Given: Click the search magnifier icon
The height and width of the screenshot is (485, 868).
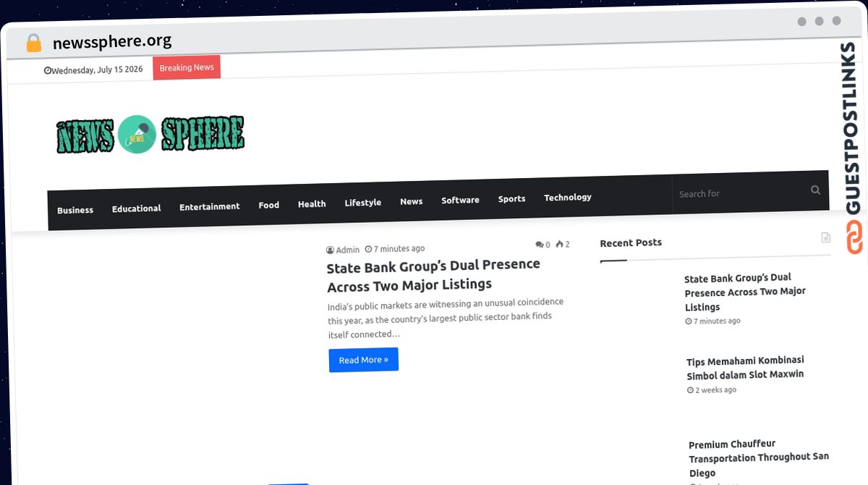Looking at the screenshot, I should click(x=815, y=190).
